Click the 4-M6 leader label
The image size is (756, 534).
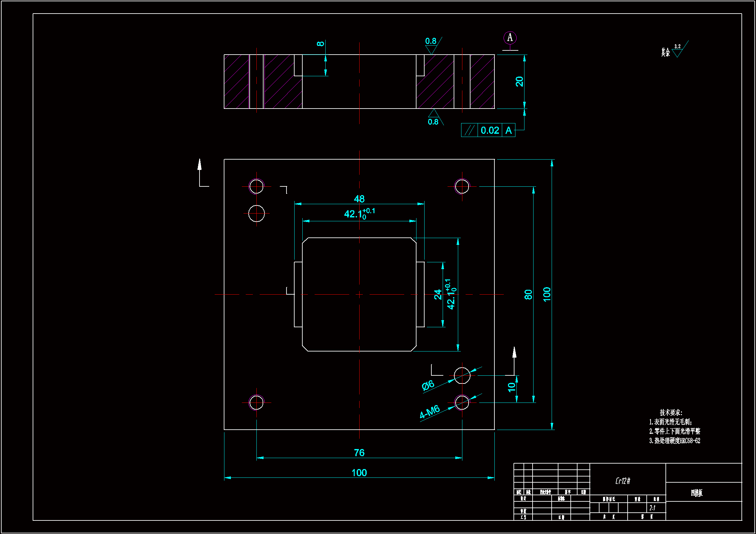coord(429,412)
